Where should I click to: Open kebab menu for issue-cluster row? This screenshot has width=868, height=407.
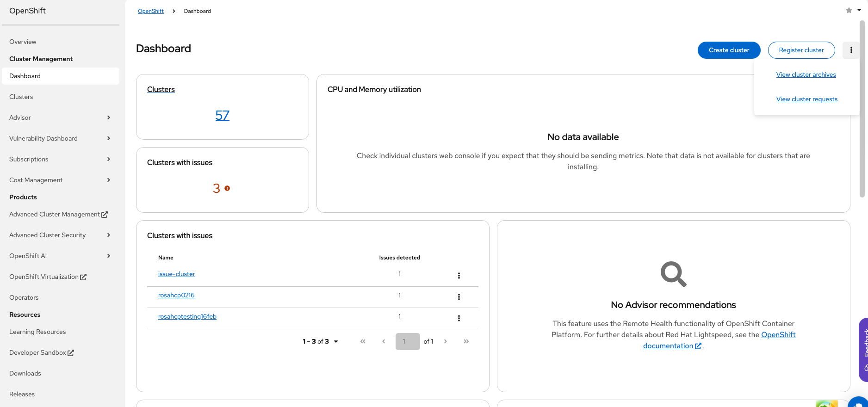point(459,276)
